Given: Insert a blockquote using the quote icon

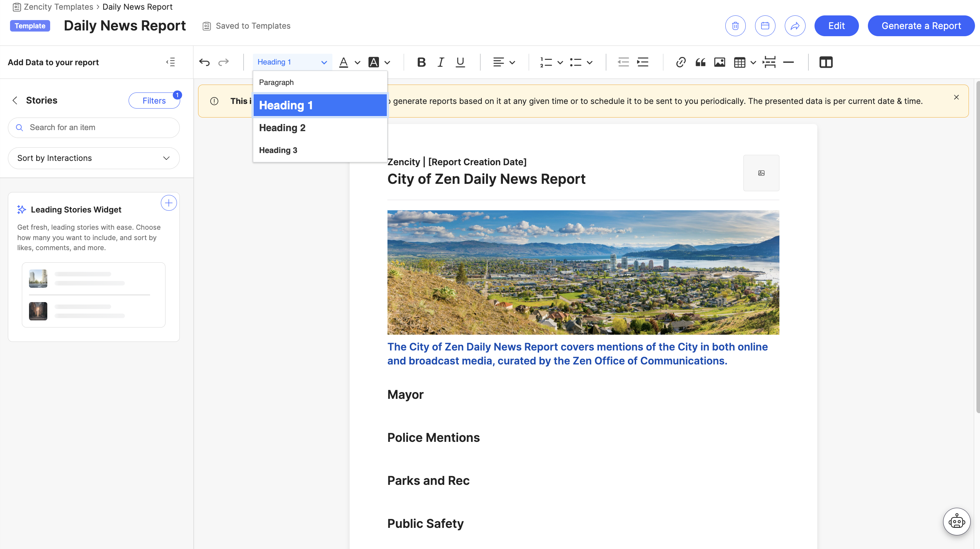Looking at the screenshot, I should point(701,62).
